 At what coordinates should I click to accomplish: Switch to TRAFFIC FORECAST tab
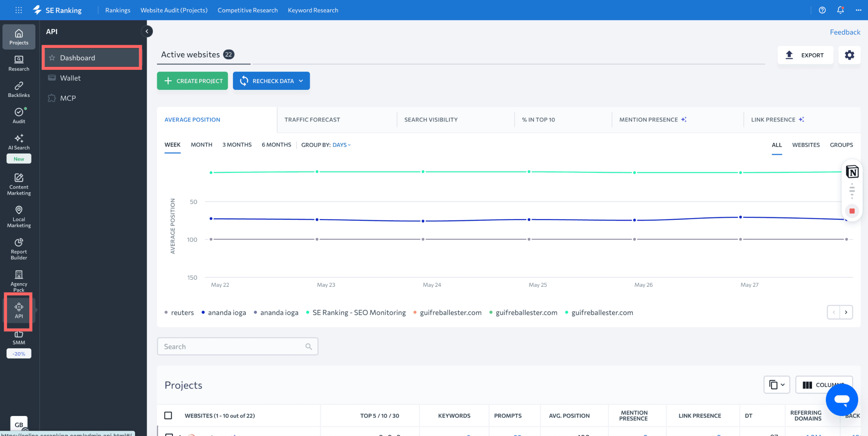(x=312, y=119)
